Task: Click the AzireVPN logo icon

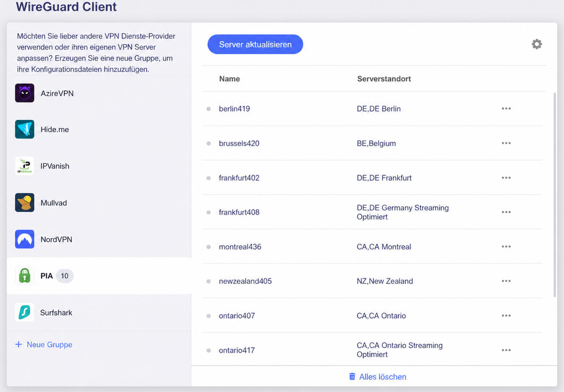Action: [24, 93]
